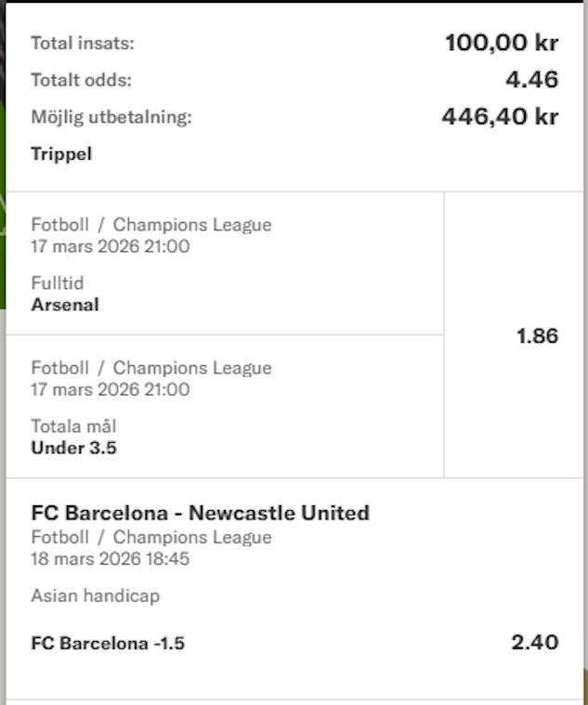
Task: Click the Fulltid market label
Action: point(57,284)
